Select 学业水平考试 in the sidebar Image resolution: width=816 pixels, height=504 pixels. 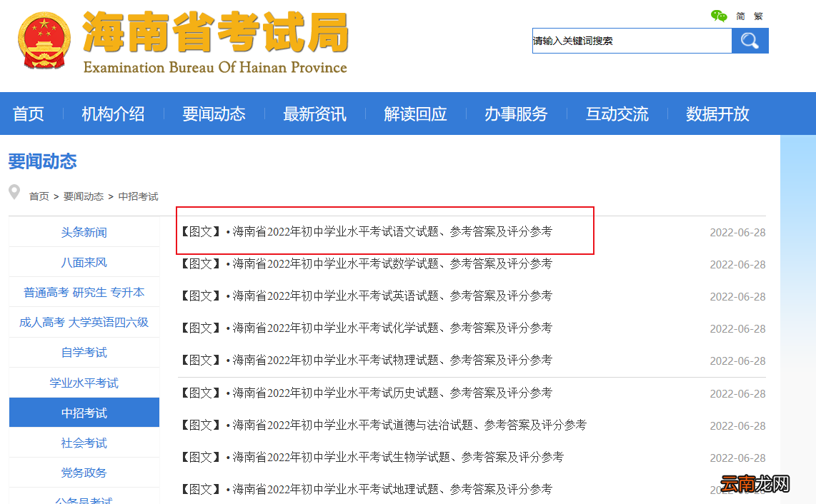(x=84, y=383)
